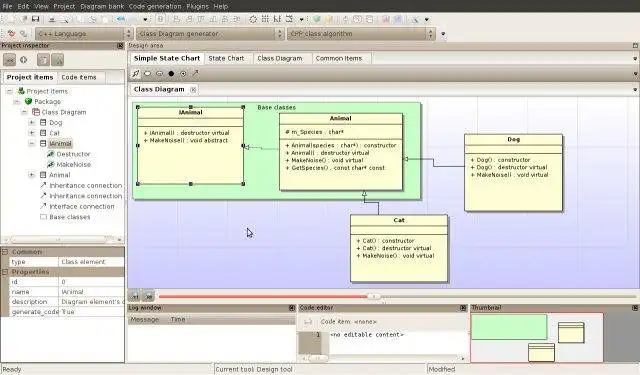Click the horizontal scrollbar in Project inspector tree
This screenshot has height=375, width=640.
coord(58,240)
